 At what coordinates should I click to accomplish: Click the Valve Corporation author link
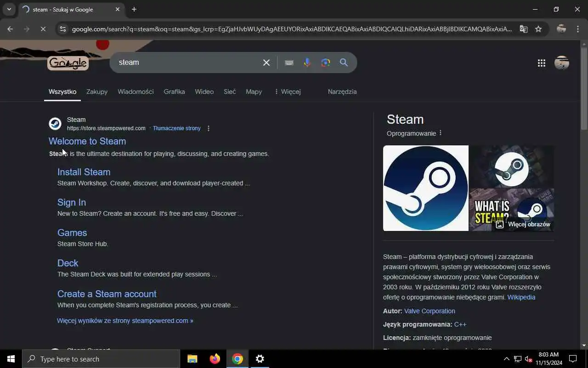[x=430, y=311]
